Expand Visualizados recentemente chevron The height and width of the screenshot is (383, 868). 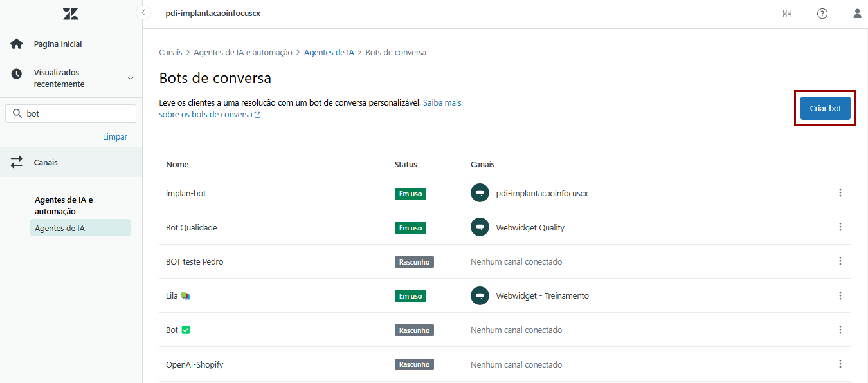pyautogui.click(x=131, y=78)
